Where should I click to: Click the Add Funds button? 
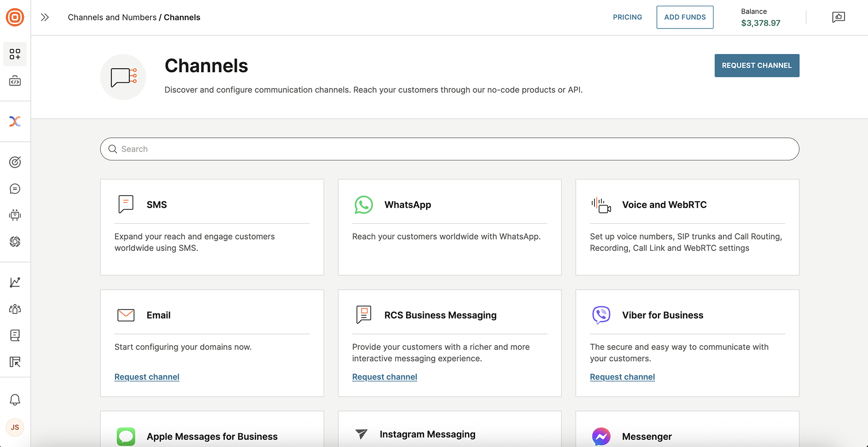[684, 17]
